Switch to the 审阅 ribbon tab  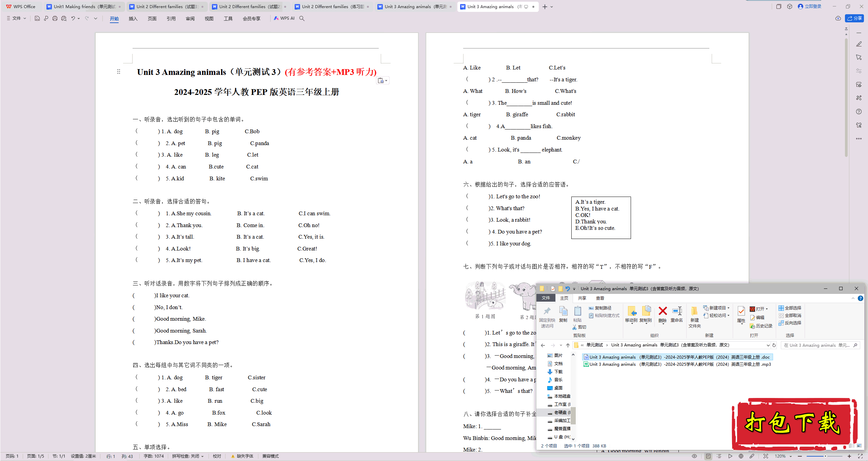(190, 19)
